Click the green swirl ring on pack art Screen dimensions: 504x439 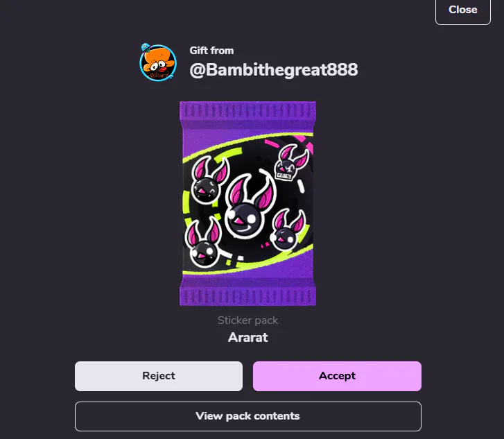point(186,206)
